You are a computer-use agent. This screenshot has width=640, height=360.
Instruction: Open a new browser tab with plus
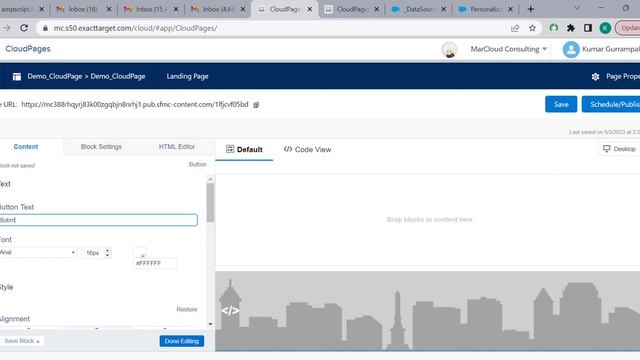pyautogui.click(x=531, y=9)
